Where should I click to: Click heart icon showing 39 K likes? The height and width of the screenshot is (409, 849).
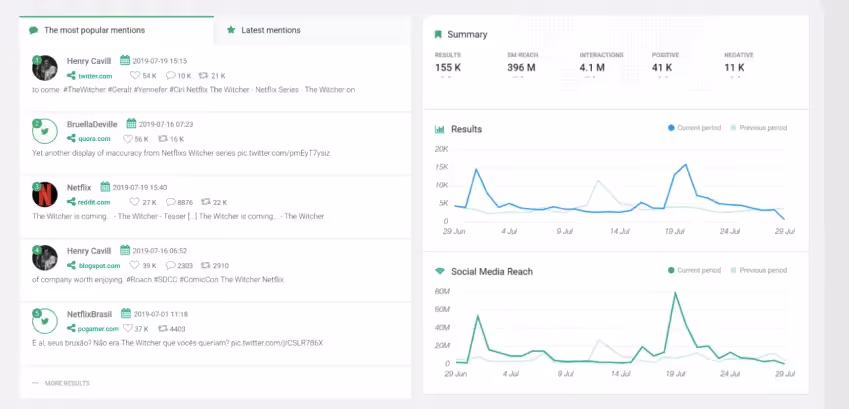[135, 265]
